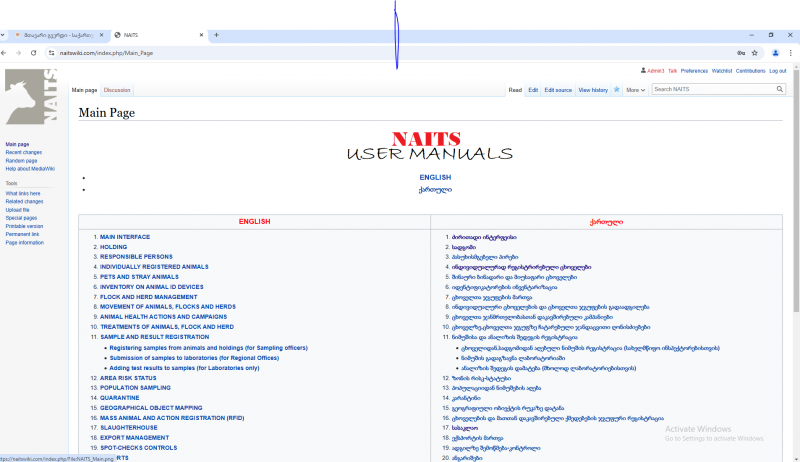The height and width of the screenshot is (462, 800).
Task: Open MAIN INTERFACE manual
Action: (125, 237)
